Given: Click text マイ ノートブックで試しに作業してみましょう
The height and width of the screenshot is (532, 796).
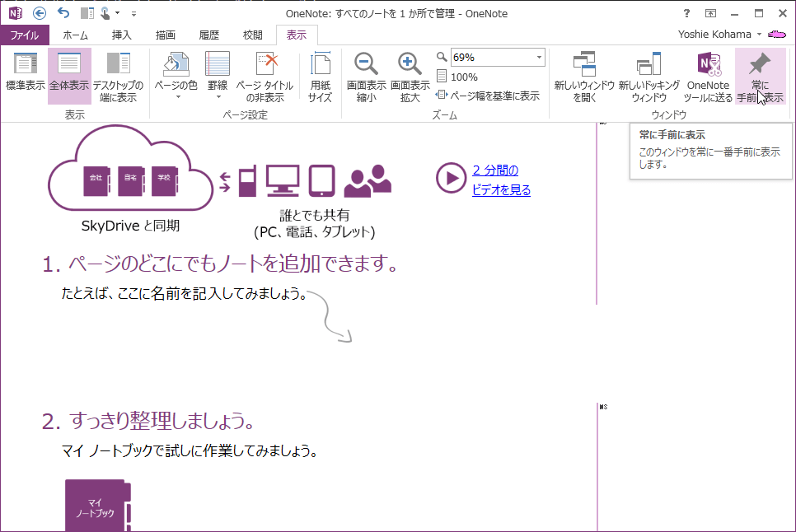Looking at the screenshot, I should (x=190, y=450).
